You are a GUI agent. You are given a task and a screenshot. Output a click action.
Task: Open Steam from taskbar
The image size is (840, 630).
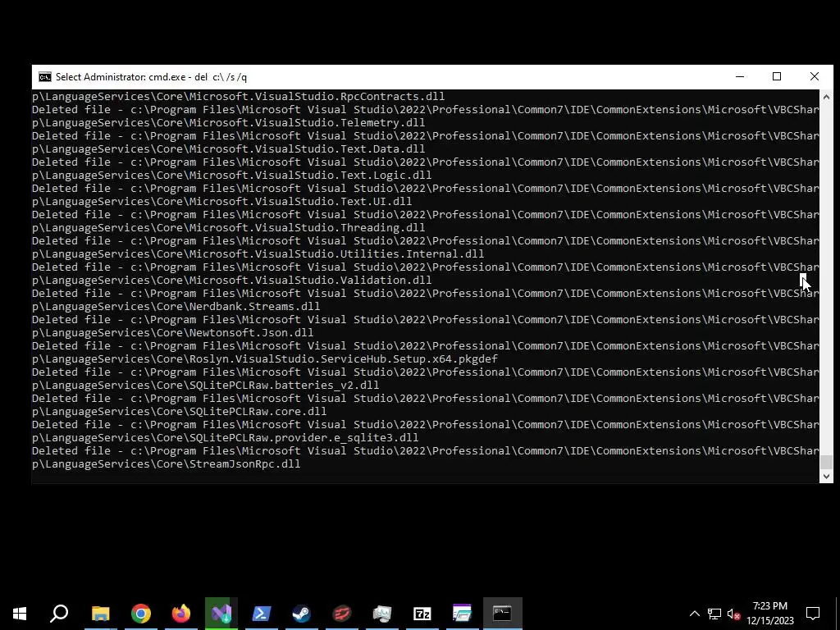302,614
